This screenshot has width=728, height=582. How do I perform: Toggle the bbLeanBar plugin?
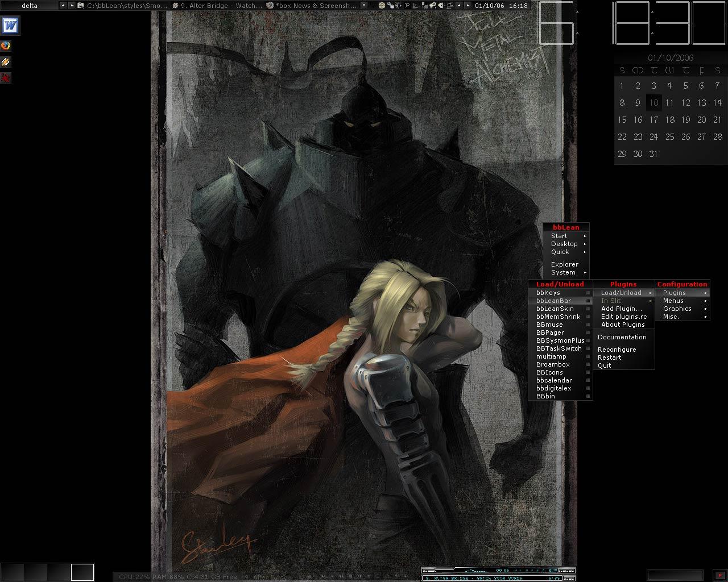pos(560,301)
